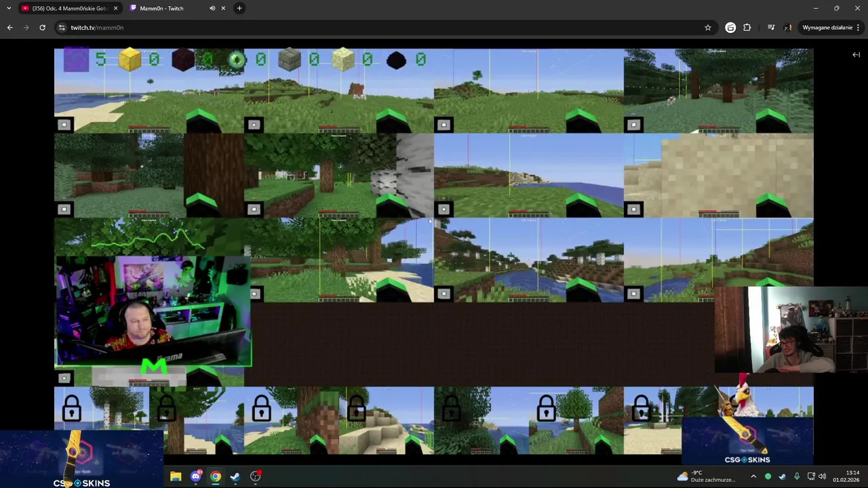Image resolution: width=868 pixels, height=488 pixels.
Task: Open the Chrome profile avatar
Action: pos(788,27)
